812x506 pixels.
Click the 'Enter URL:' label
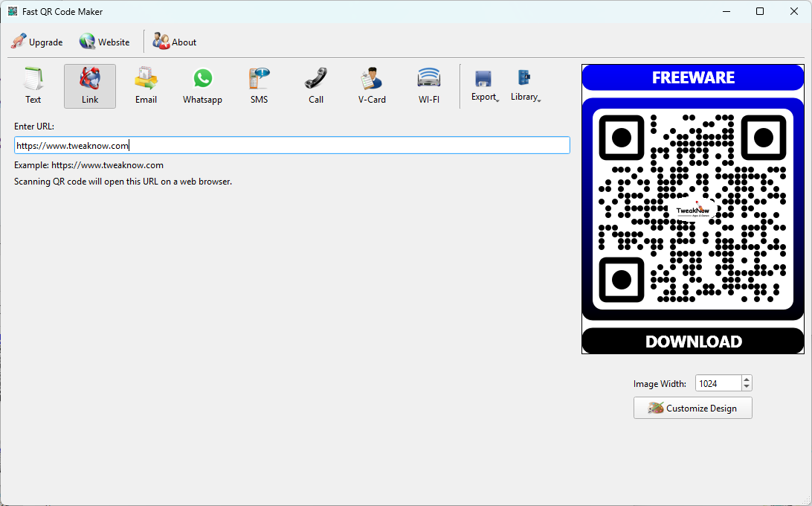pos(34,126)
